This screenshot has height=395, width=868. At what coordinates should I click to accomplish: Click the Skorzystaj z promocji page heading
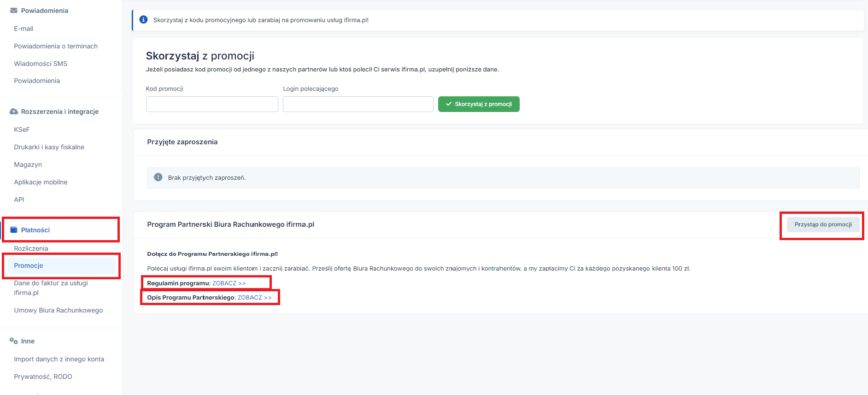(x=200, y=56)
